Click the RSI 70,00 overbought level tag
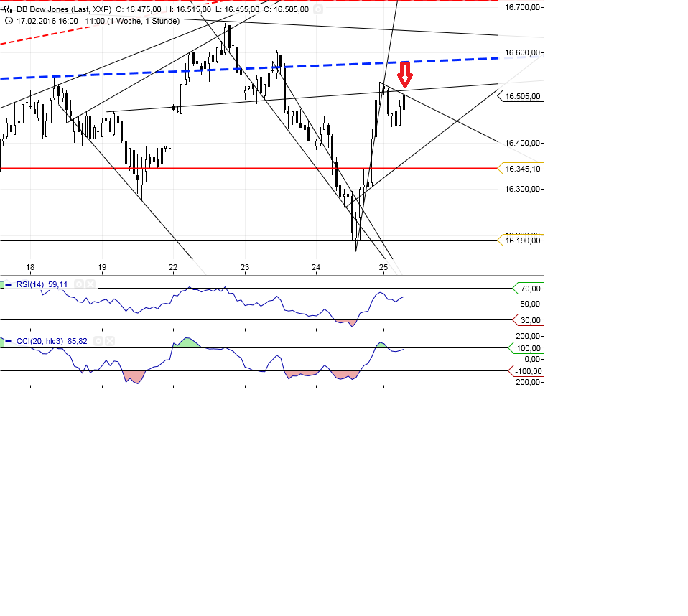The image size is (688, 616). [x=529, y=289]
